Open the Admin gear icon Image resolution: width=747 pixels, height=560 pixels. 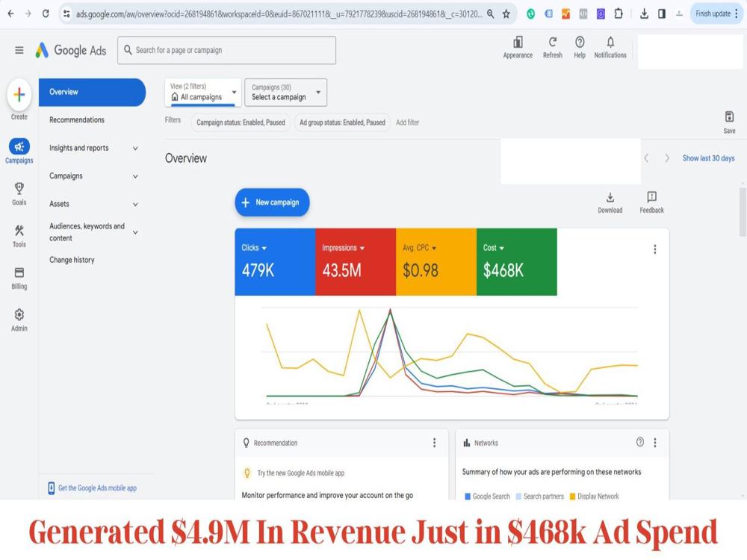point(19,315)
